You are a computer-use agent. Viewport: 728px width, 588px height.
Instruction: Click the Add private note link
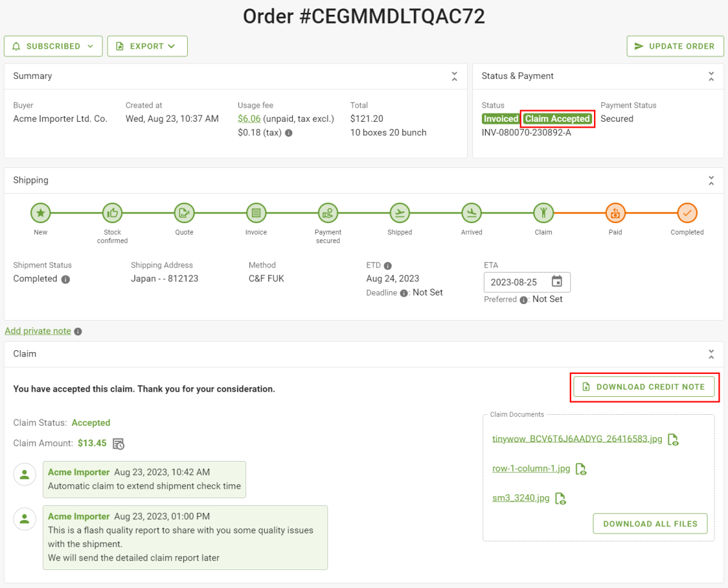pos(38,331)
